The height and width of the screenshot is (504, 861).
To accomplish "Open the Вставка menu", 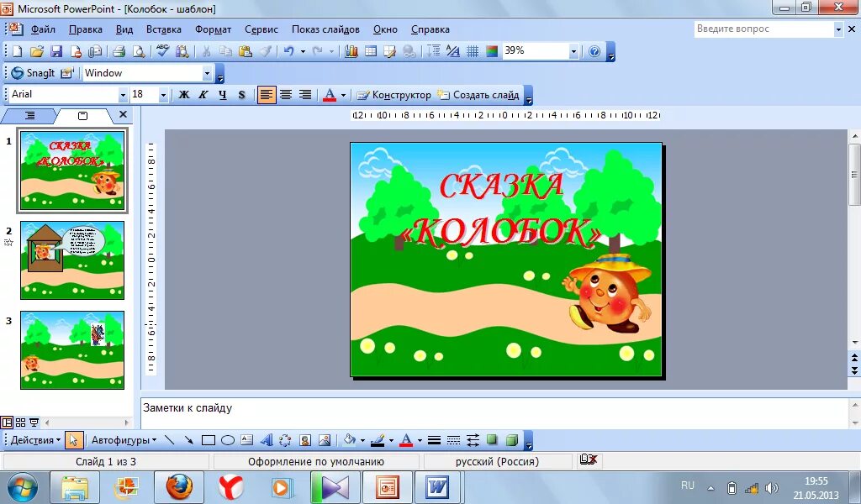I will [x=163, y=29].
